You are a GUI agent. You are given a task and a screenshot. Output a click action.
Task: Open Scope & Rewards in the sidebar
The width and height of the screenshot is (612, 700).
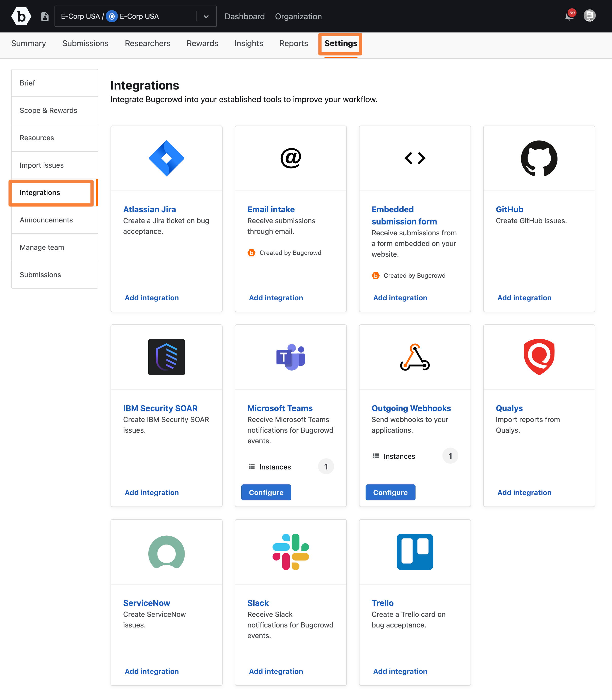pyautogui.click(x=55, y=110)
